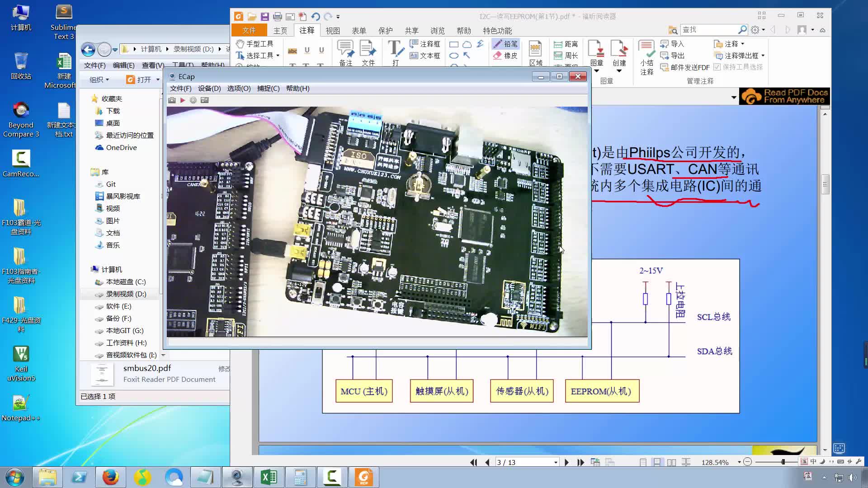868x488 pixels.
Task: Open the page number 3/13 dropdown
Action: [556, 462]
